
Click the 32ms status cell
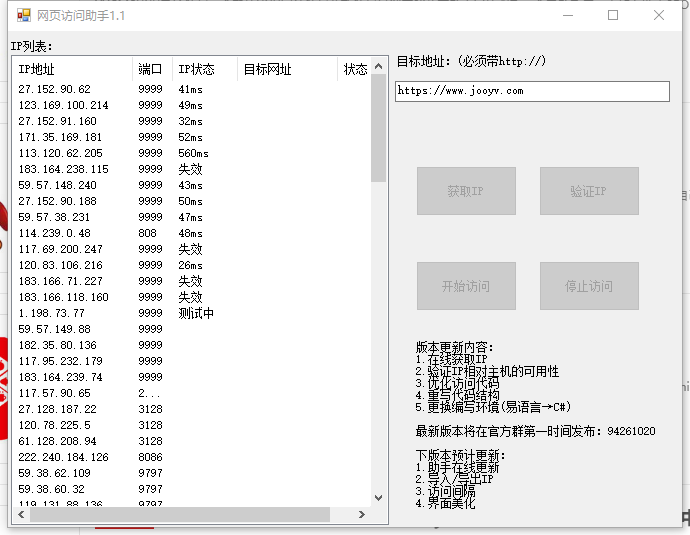coord(190,121)
